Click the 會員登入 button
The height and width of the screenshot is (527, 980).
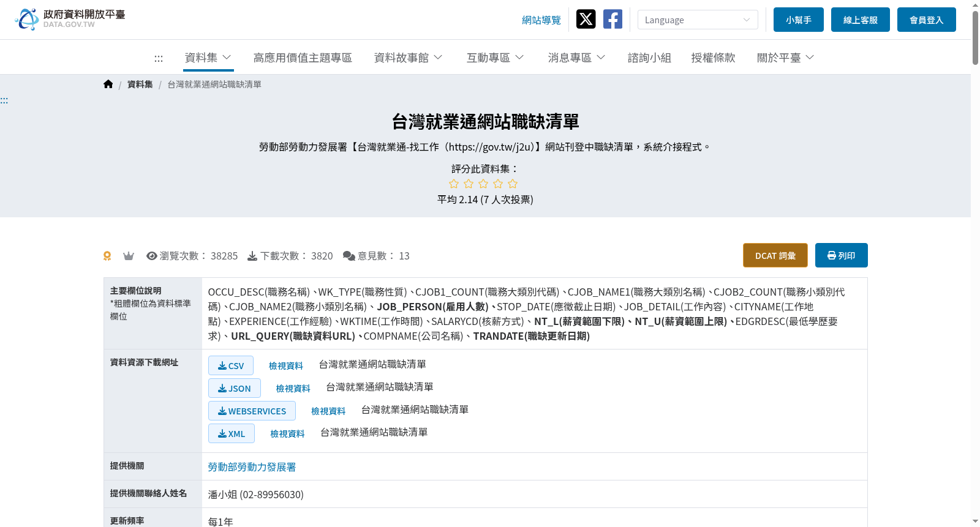pyautogui.click(x=927, y=20)
